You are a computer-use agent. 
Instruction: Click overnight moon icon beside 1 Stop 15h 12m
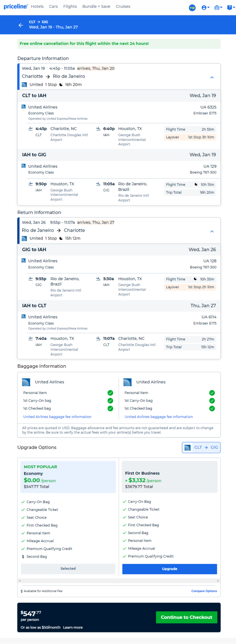(61, 238)
